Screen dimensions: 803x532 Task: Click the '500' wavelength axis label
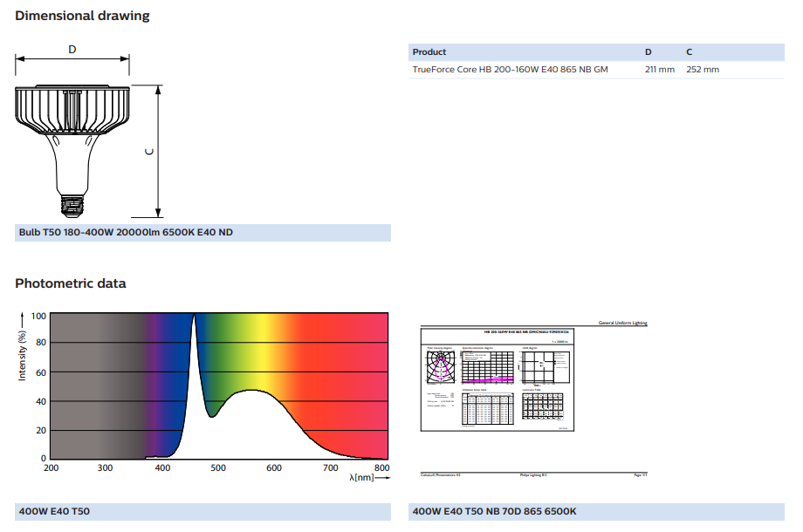click(x=218, y=468)
